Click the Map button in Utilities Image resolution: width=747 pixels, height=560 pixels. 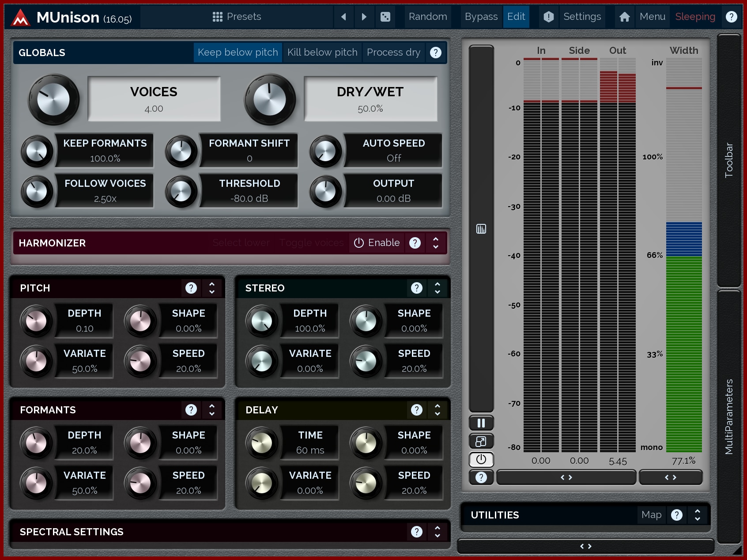[x=651, y=515]
